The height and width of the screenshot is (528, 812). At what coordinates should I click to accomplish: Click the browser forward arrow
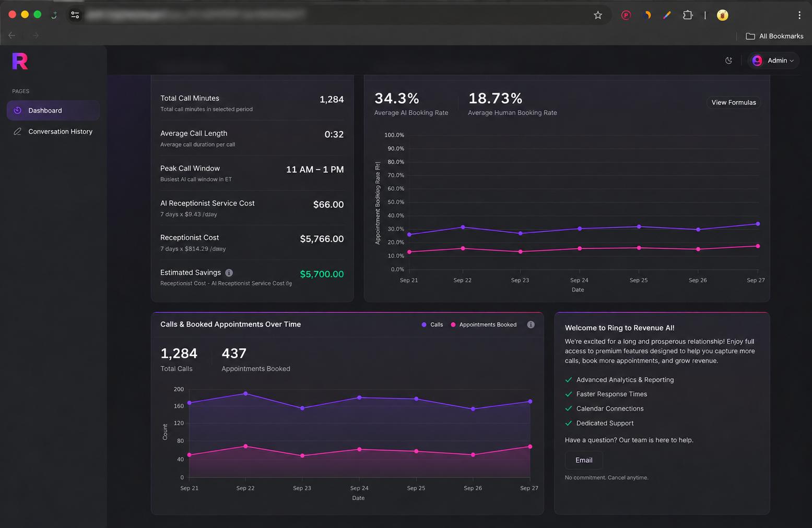point(36,35)
